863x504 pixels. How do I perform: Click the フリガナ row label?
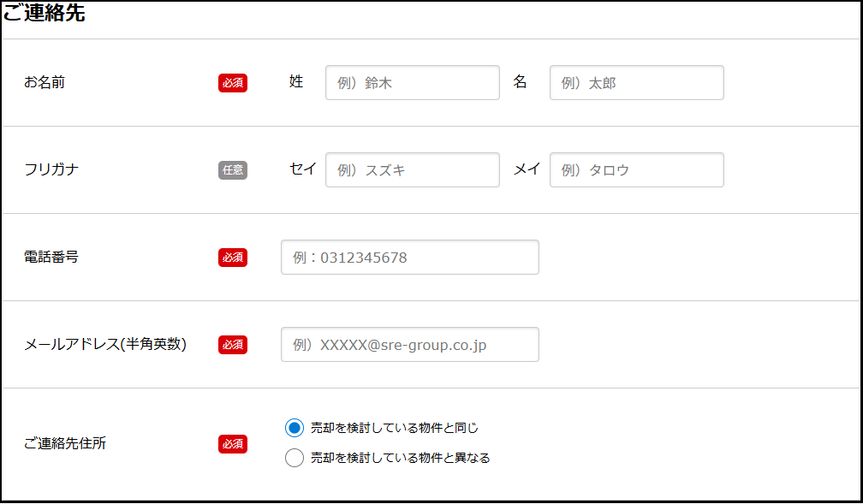[51, 170]
